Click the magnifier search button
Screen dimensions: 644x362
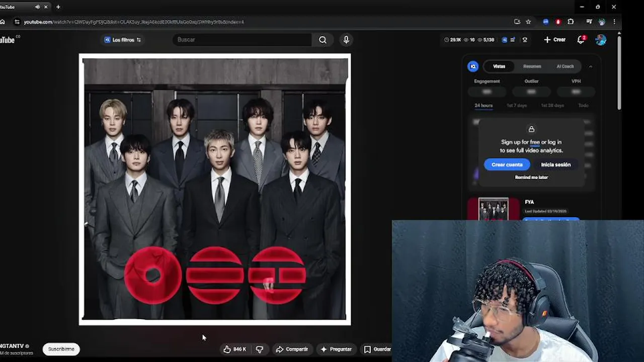pyautogui.click(x=323, y=40)
